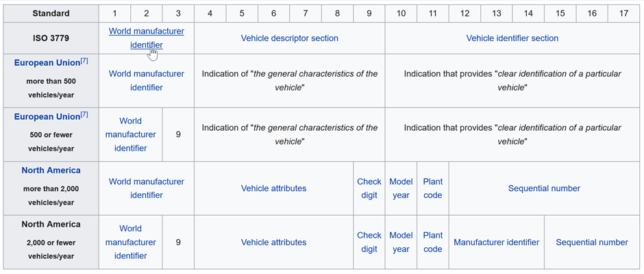Click World manufacturer identifier in EU more than 500 row
Viewport: 644px width, 274px height.
pyautogui.click(x=147, y=81)
